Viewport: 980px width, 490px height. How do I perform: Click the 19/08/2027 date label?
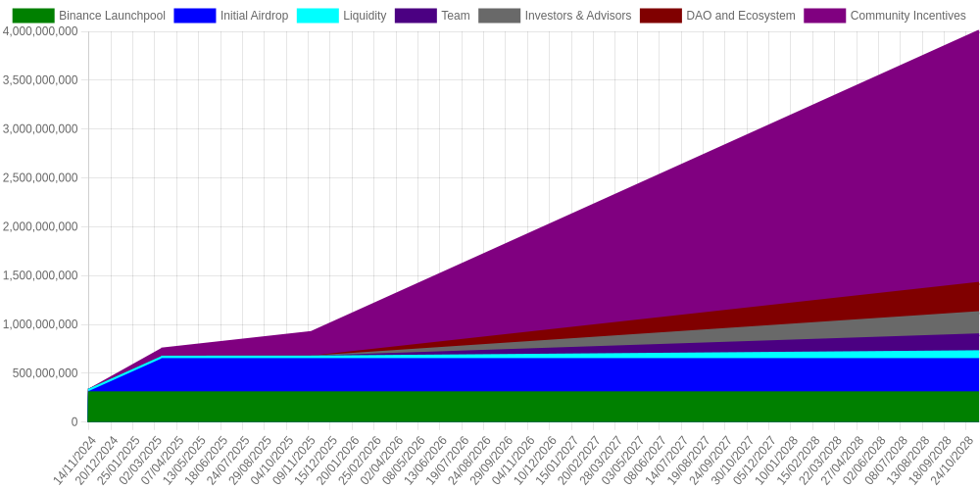pos(689,460)
